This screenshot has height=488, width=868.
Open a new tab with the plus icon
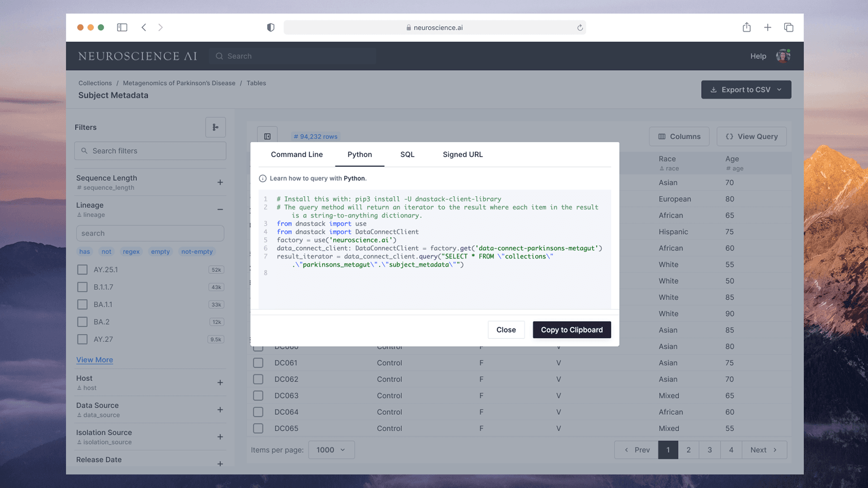tap(768, 28)
